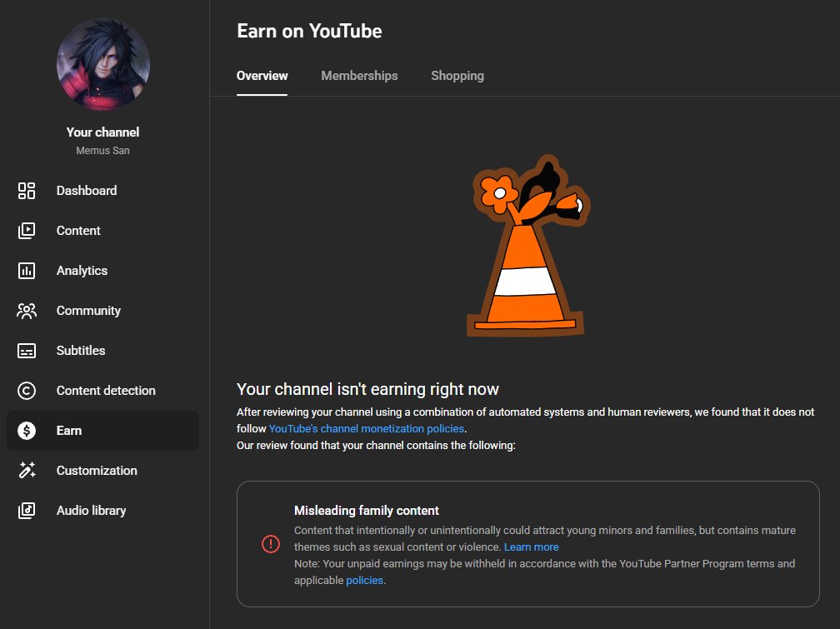Screen dimensions: 840x629
Task: Switch to the Overview tab
Action: (262, 76)
